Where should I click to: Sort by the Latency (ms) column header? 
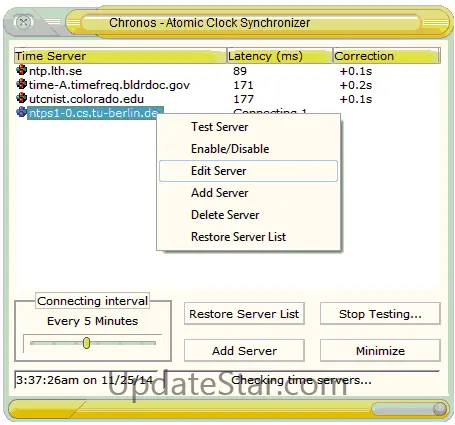point(280,56)
